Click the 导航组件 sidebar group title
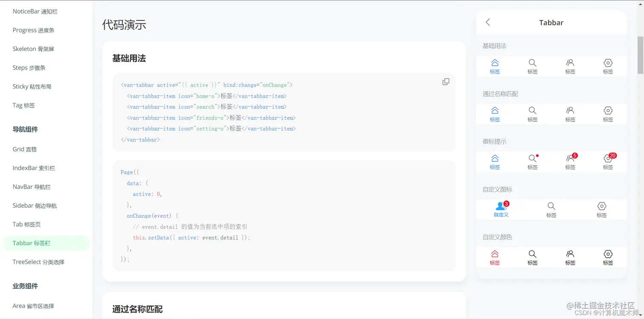Viewport: 644px width, 319px height. pos(25,129)
